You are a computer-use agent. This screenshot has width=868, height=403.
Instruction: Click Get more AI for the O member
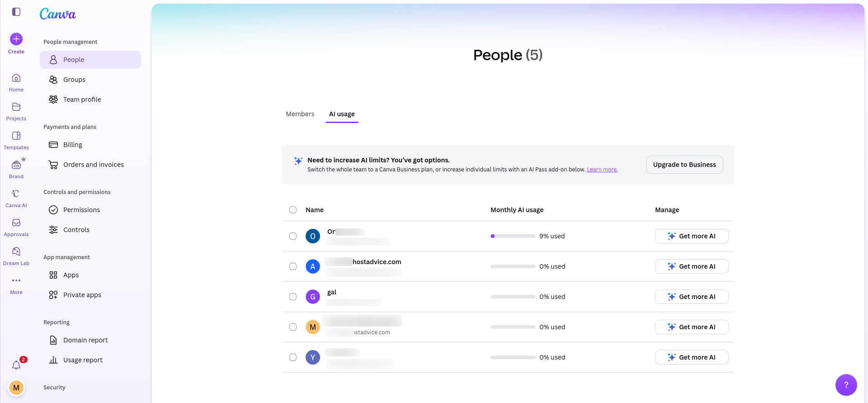(x=692, y=236)
